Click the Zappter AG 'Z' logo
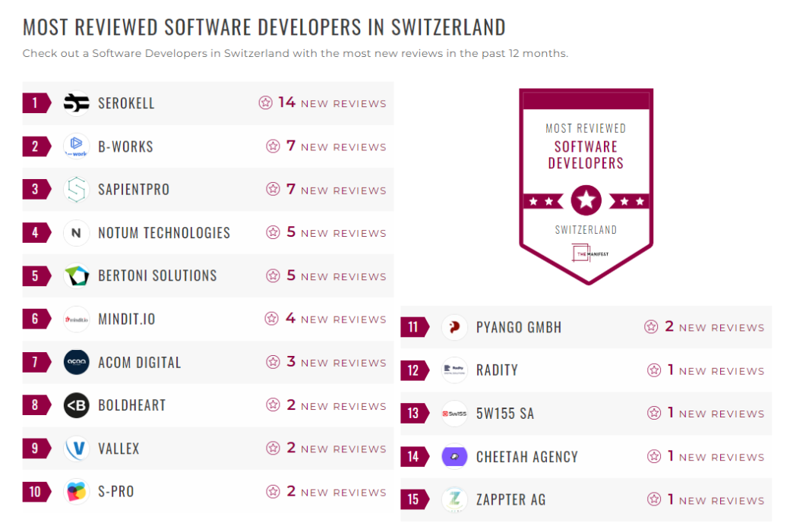This screenshot has height=532, width=790. coord(453,499)
